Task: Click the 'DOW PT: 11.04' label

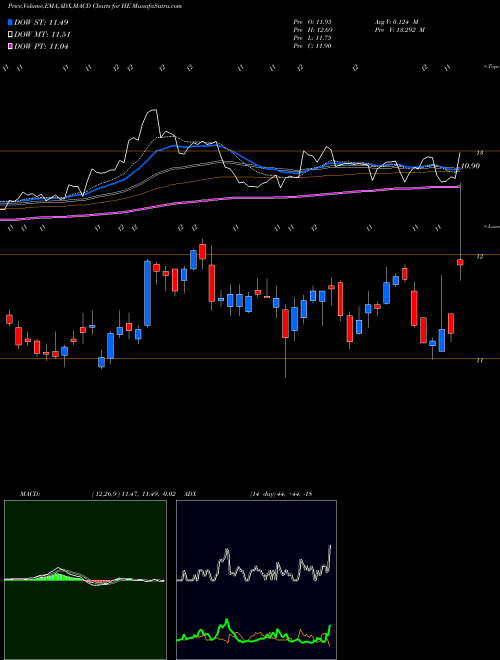Action: [x=41, y=46]
